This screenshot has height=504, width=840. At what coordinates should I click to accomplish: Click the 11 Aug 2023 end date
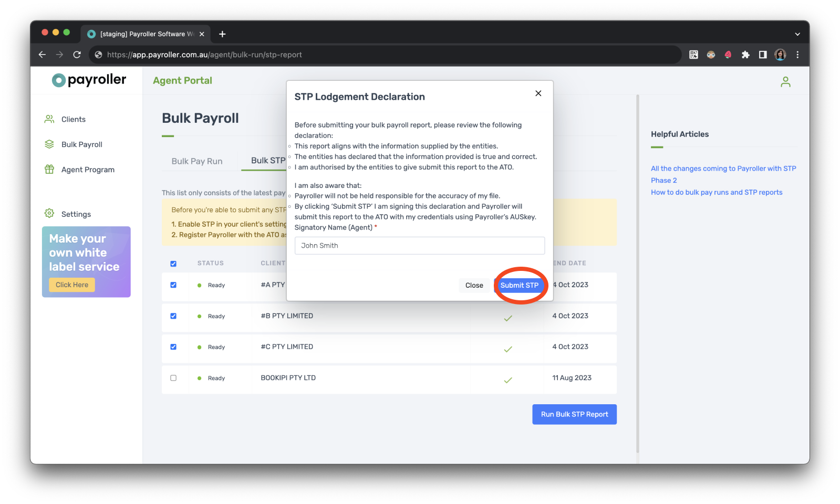572,378
